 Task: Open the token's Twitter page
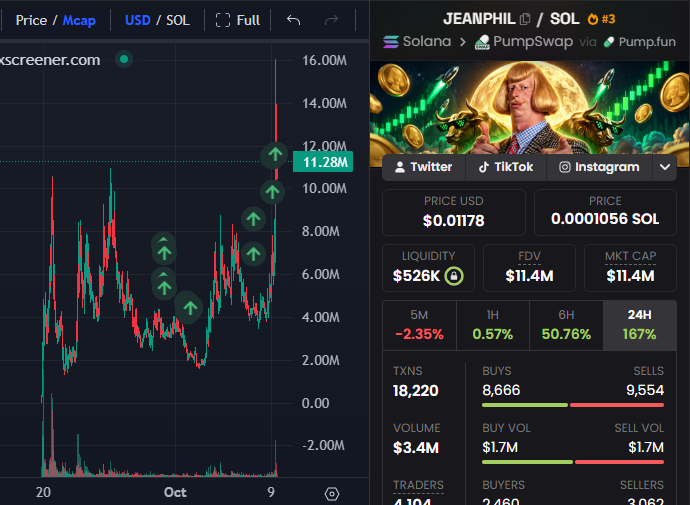coord(423,167)
